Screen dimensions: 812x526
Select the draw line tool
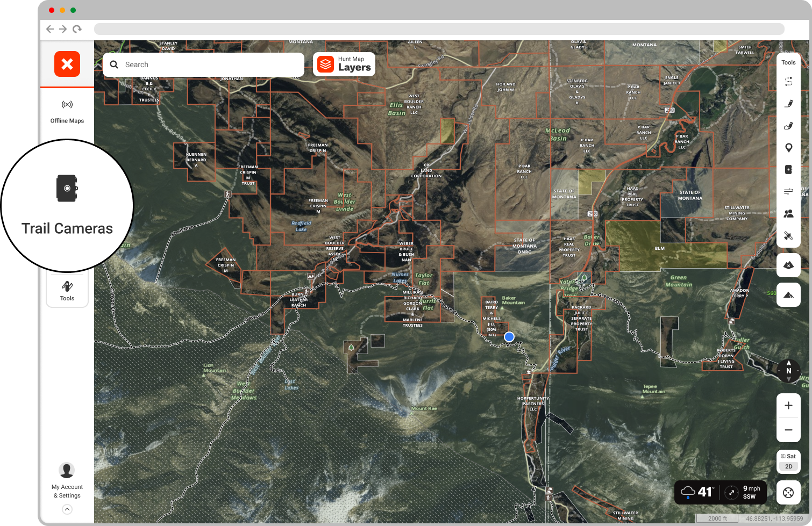tap(788, 104)
